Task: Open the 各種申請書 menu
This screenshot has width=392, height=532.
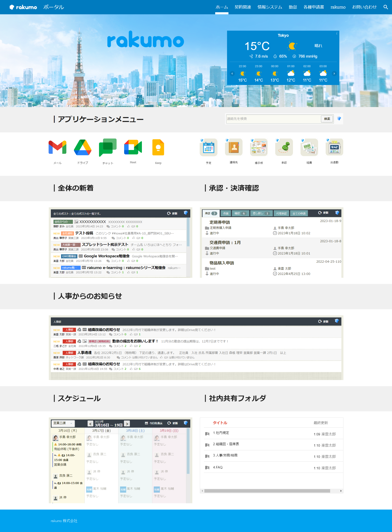Action: coord(314,7)
